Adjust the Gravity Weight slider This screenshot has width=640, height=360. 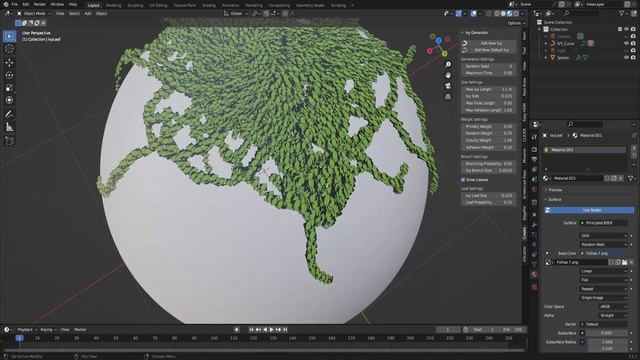(x=489, y=140)
